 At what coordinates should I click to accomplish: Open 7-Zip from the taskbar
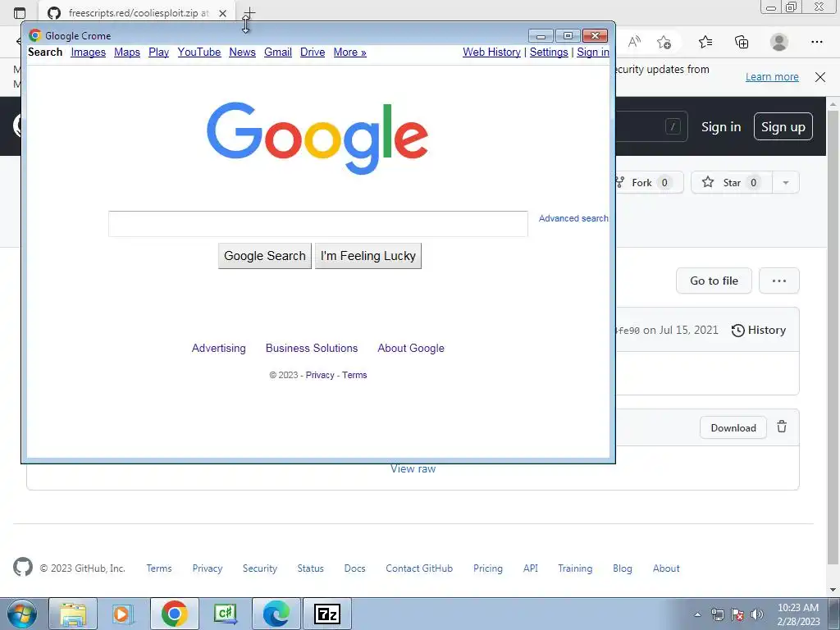(x=327, y=614)
